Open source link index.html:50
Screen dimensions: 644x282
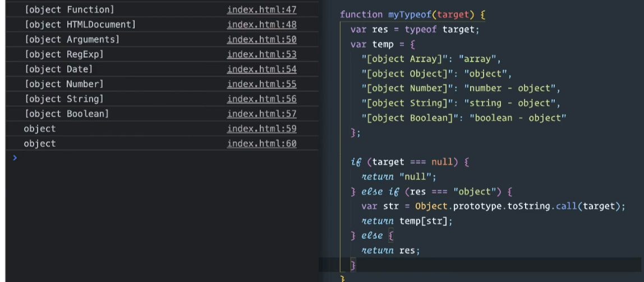coord(261,39)
